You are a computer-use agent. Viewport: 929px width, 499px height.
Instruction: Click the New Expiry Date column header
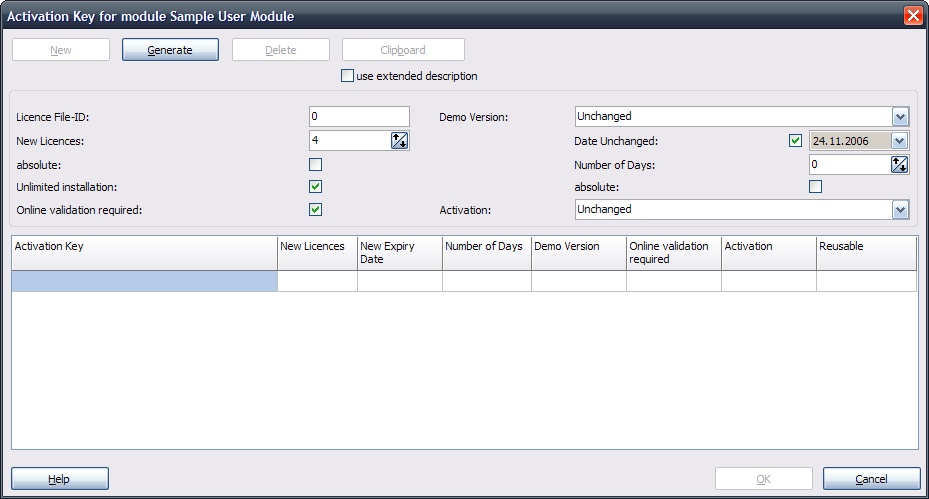pos(399,252)
